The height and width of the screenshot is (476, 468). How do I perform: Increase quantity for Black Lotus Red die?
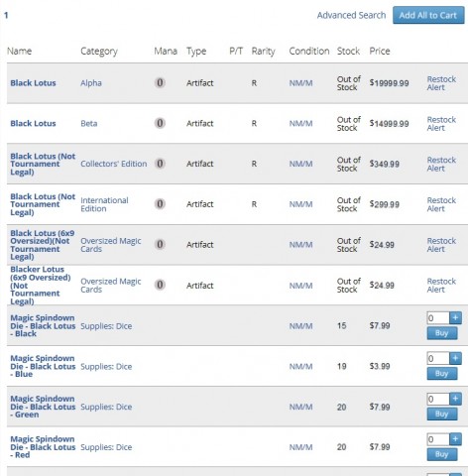(455, 439)
